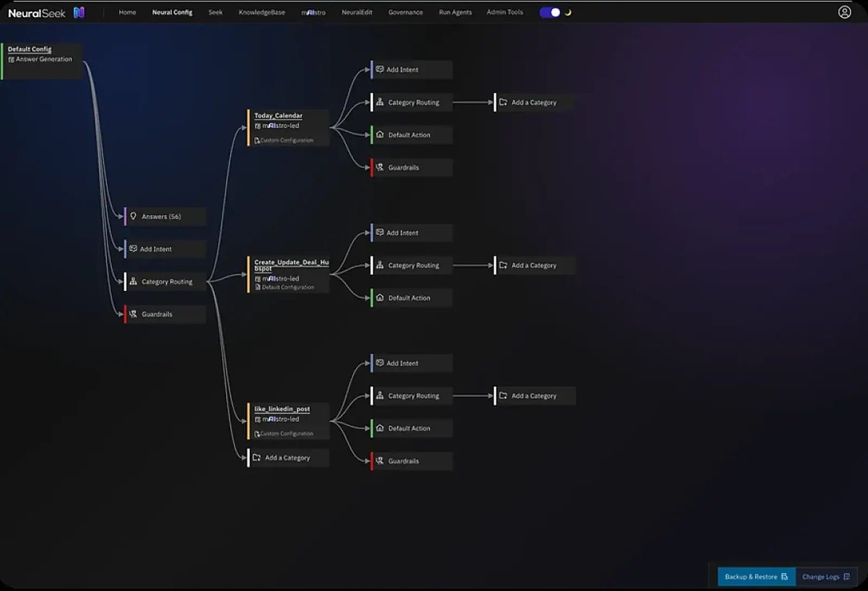Click Add Intent icon under like_linkedin_post
The image size is (868, 591).
point(380,363)
